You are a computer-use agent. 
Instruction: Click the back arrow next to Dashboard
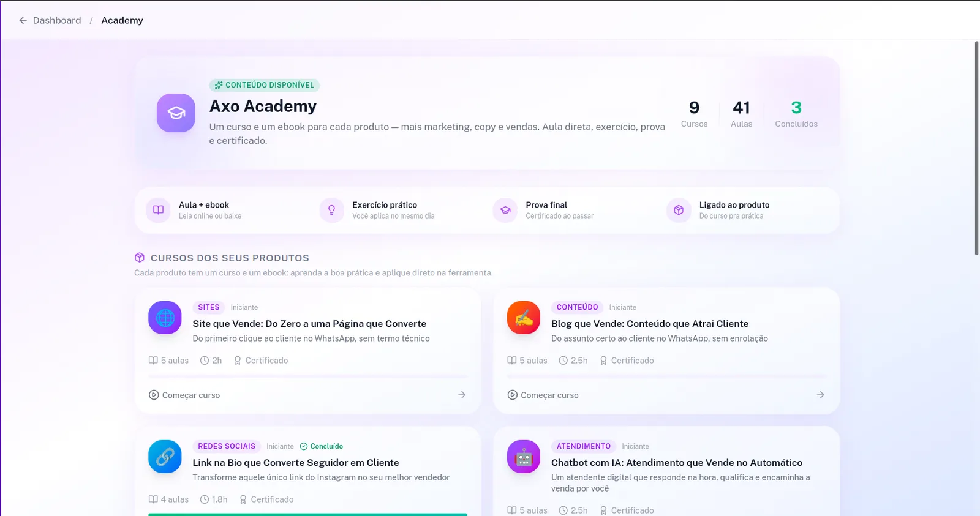[23, 20]
